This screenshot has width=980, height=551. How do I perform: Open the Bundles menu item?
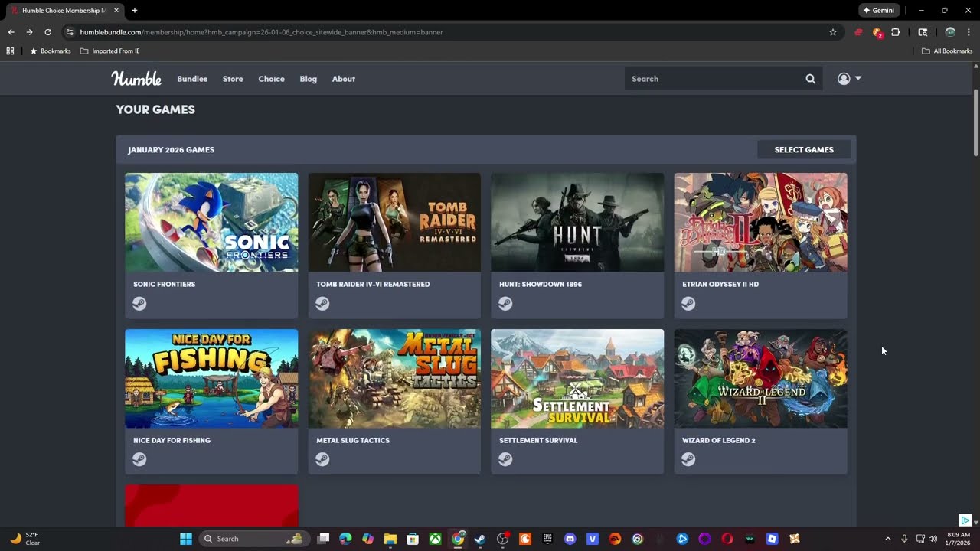192,79
